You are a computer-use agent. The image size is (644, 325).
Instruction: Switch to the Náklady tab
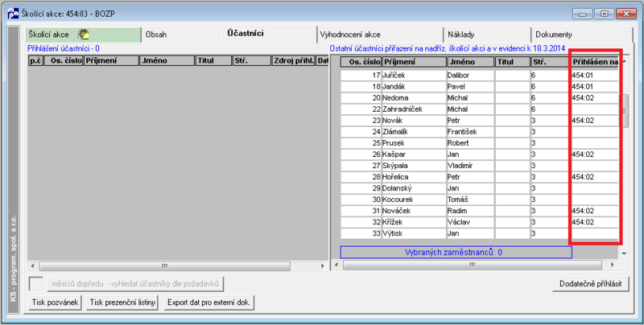click(x=487, y=35)
